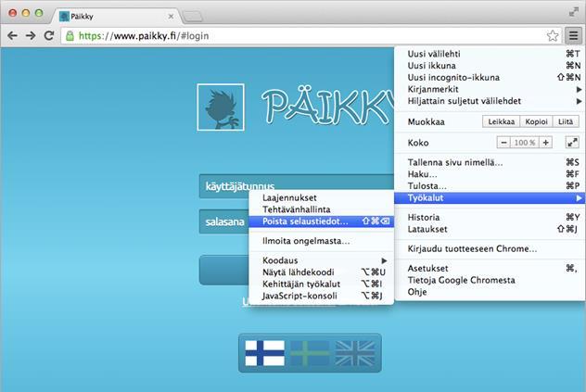Click the Päikky tab favicon
Viewport: 586px width, 392px height.
64,16
